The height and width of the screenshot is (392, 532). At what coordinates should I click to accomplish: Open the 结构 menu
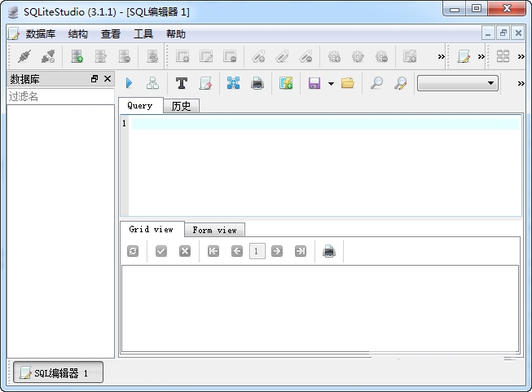(77, 34)
